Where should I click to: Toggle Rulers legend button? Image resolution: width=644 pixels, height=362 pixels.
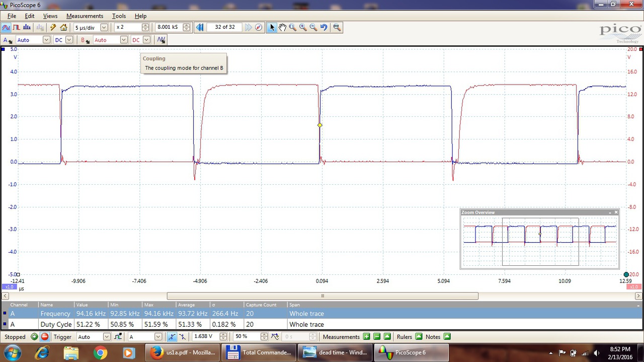[419, 337]
